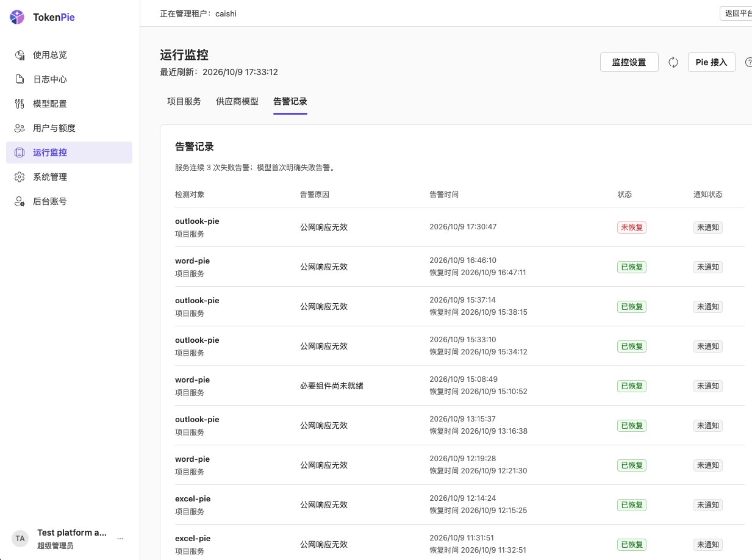Click the help question mark icon
This screenshot has width=752, height=560.
click(x=748, y=62)
